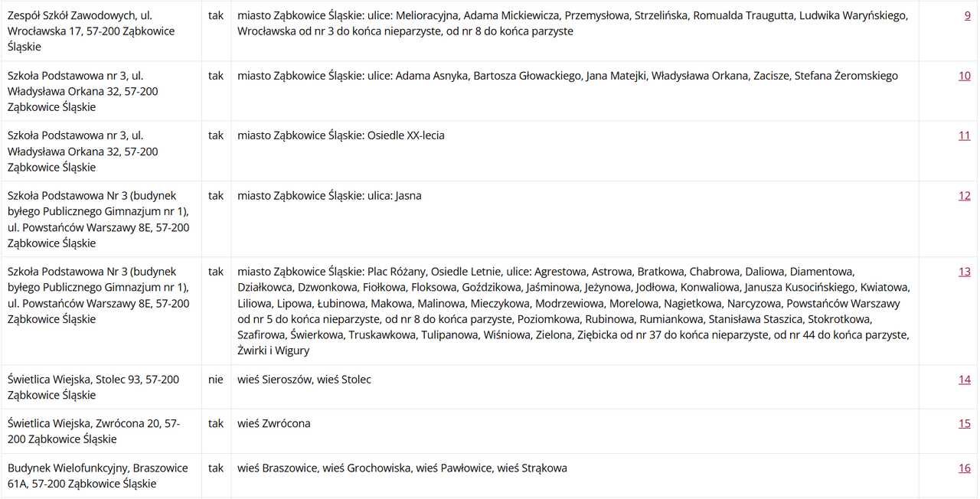Image resolution: width=980 pixels, height=499 pixels.
Task: Open precinct number 11 link
Action: click(964, 135)
